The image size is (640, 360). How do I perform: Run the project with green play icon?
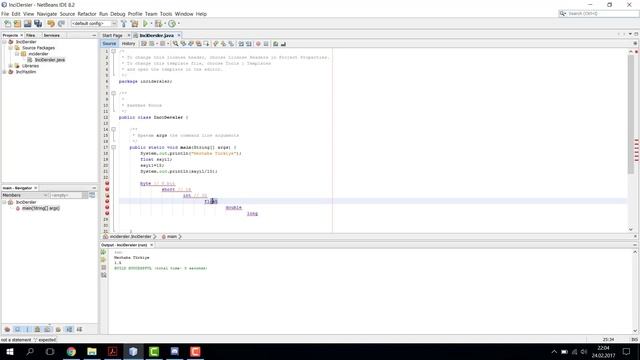[x=145, y=24]
